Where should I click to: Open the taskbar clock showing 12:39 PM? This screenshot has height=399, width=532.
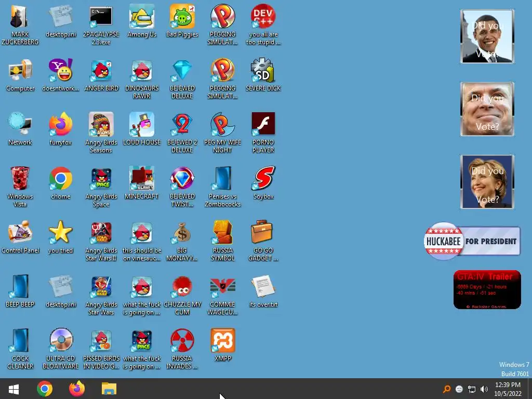pos(508,389)
